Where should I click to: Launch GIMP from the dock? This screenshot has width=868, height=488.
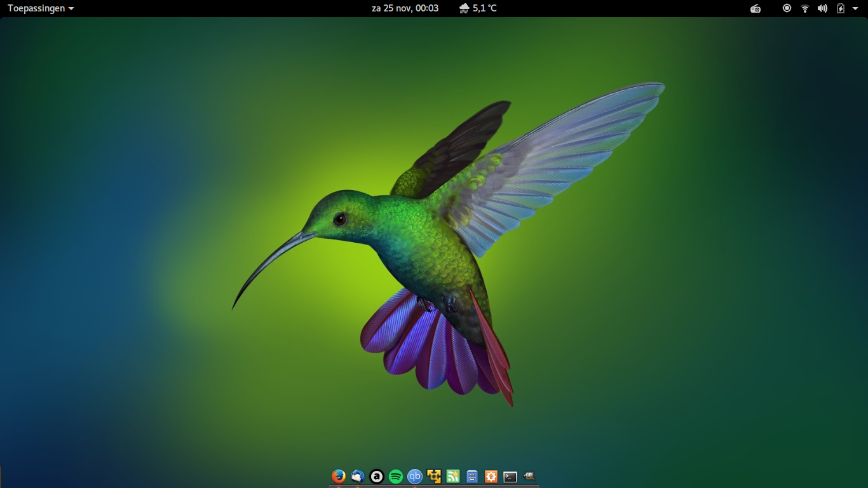tap(529, 475)
